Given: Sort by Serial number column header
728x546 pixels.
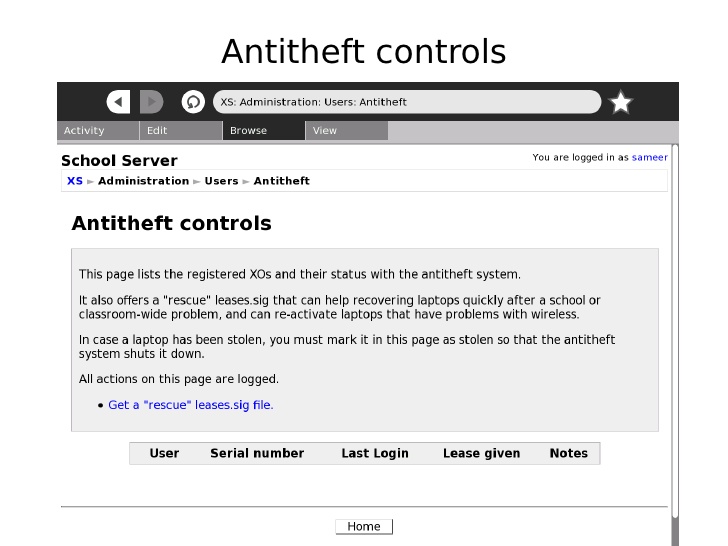Looking at the screenshot, I should tap(257, 453).
